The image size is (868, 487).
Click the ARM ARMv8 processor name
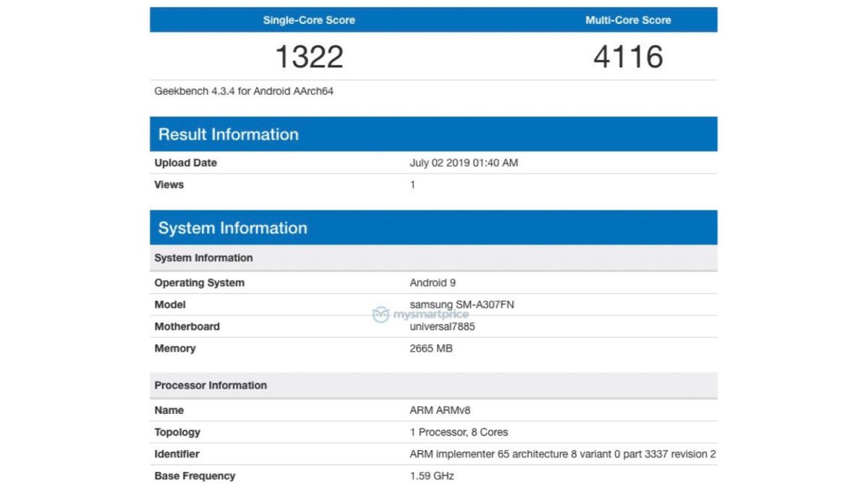coord(441,410)
